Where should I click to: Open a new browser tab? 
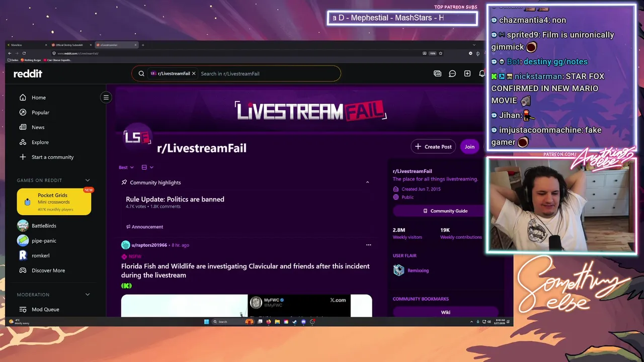click(143, 45)
